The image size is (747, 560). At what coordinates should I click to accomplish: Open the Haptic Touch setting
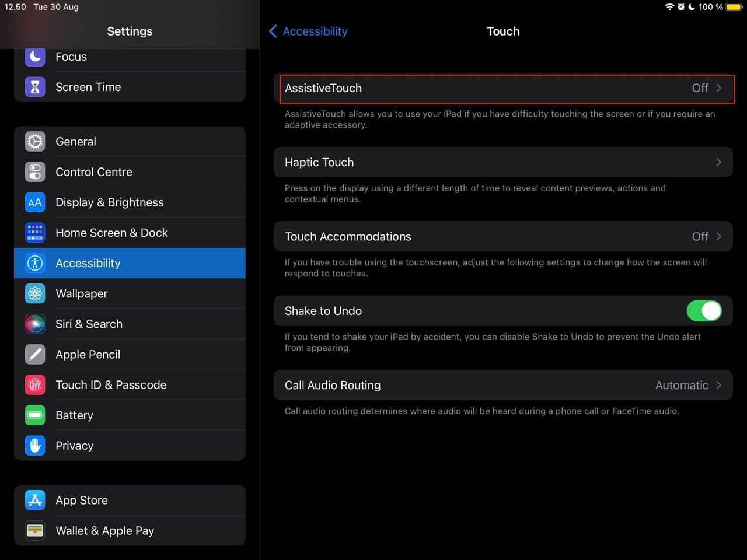pos(503,162)
